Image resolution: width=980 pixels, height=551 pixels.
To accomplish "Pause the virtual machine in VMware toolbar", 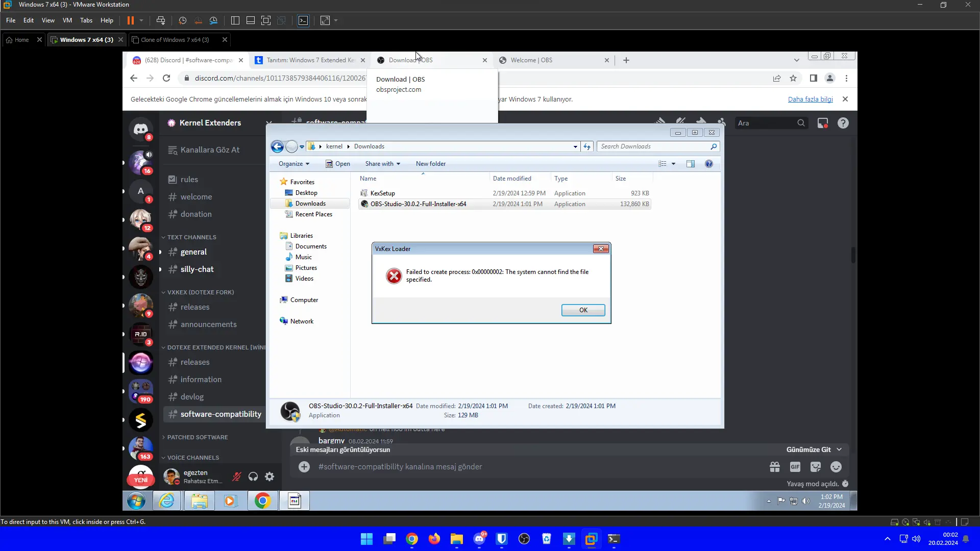I will click(131, 20).
